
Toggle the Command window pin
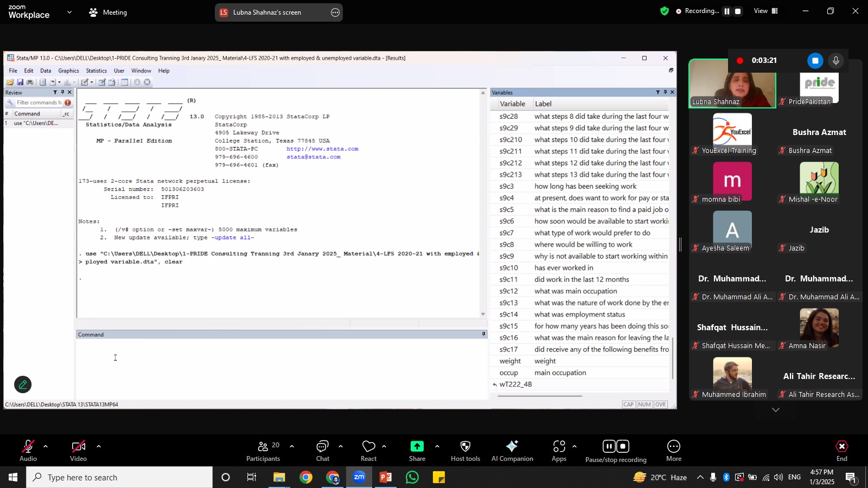(483, 334)
